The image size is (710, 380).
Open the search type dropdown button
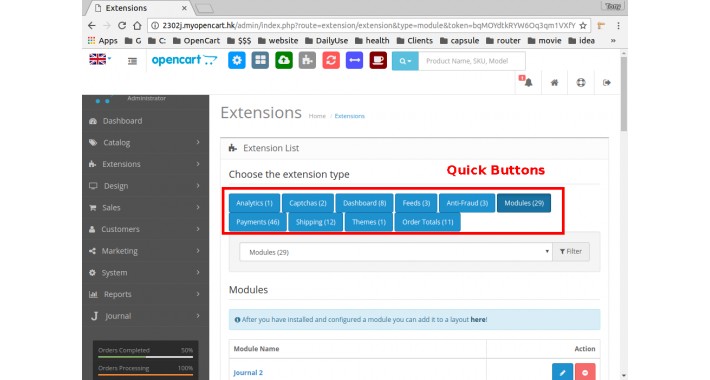405,61
